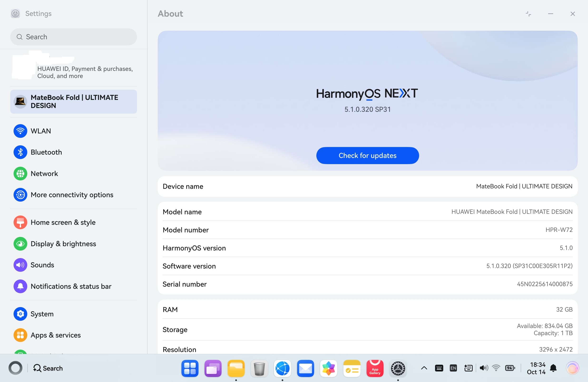Open the notification bell in taskbar
This screenshot has height=382, width=588.
click(x=554, y=368)
